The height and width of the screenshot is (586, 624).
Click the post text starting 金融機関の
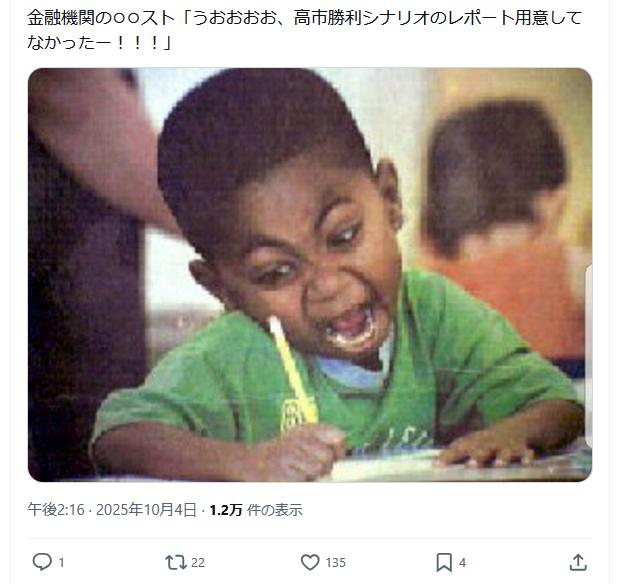click(x=304, y=30)
